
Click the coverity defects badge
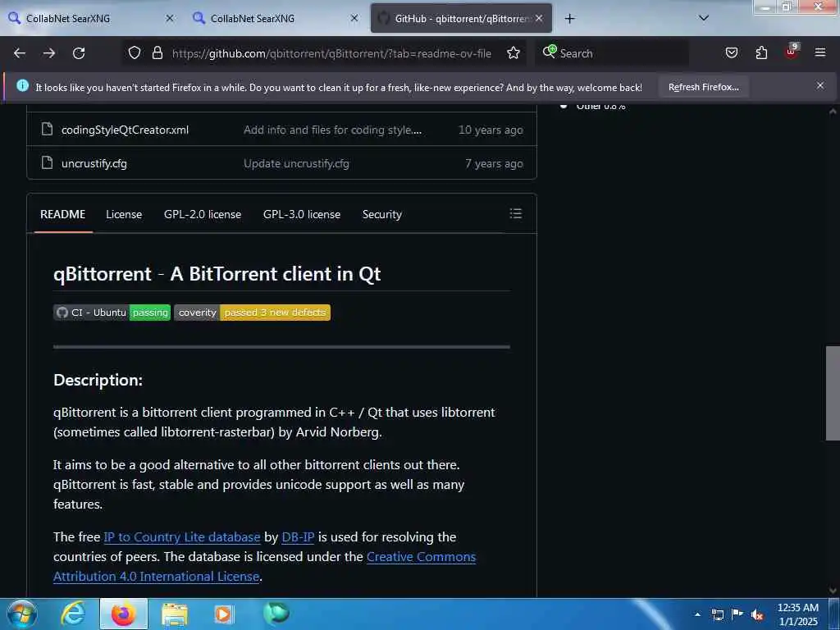pyautogui.click(x=253, y=313)
